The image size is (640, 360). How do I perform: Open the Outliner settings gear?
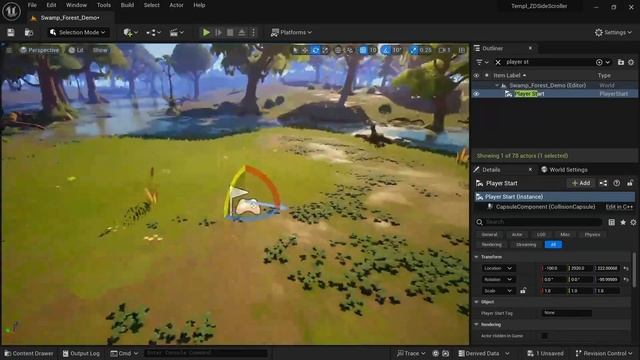pyautogui.click(x=631, y=62)
